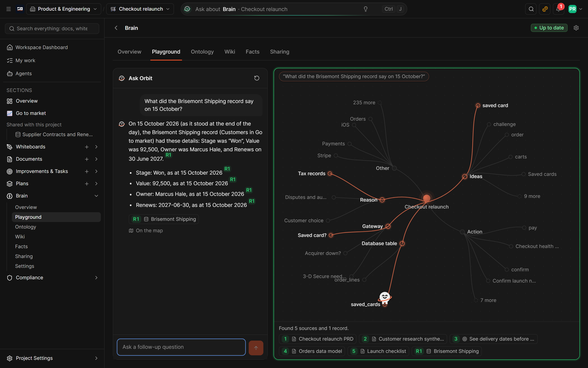
Task: Open the notifications bell
Action: pos(558,9)
